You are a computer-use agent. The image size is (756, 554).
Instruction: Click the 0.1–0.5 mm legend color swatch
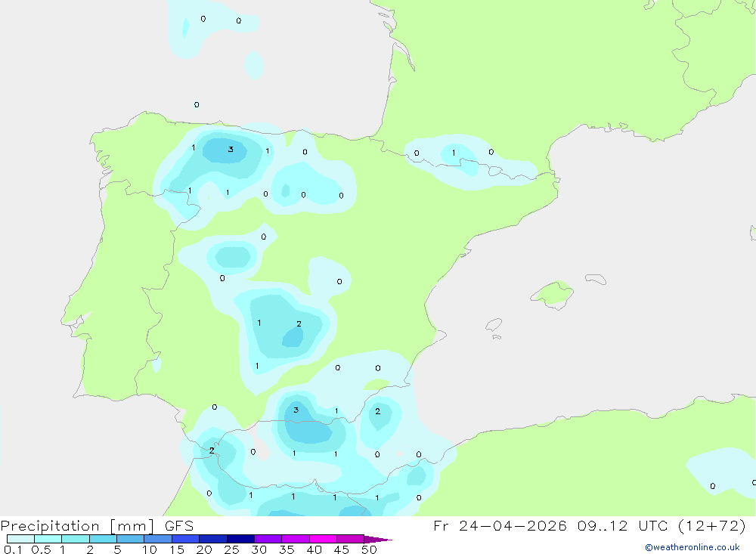tap(20, 539)
